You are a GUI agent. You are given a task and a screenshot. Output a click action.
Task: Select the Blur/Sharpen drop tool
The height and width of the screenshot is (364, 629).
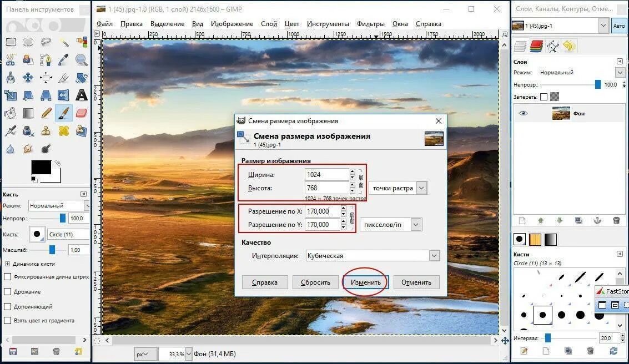click(11, 149)
